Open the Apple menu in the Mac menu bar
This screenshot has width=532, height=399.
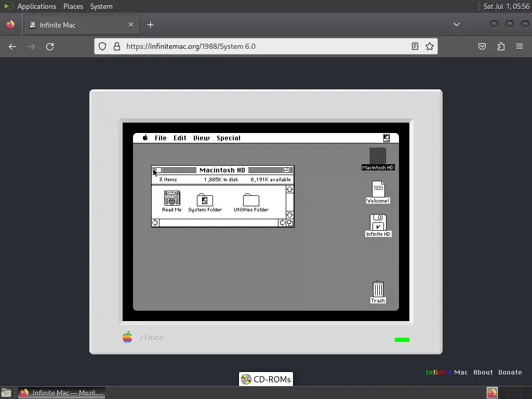coord(145,138)
